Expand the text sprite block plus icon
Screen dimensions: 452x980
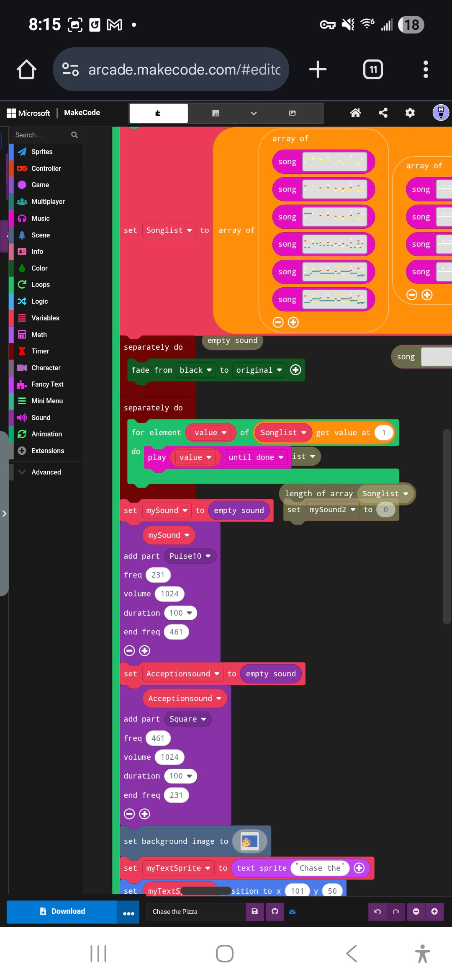point(359,868)
